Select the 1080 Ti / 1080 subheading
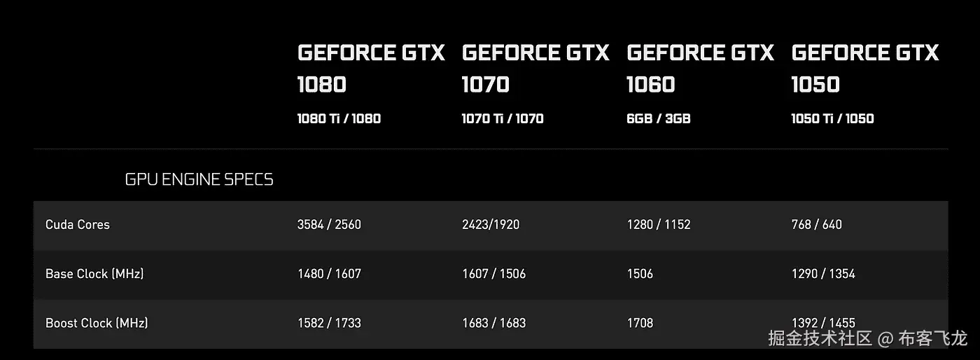This screenshot has width=980, height=360. pos(339,118)
